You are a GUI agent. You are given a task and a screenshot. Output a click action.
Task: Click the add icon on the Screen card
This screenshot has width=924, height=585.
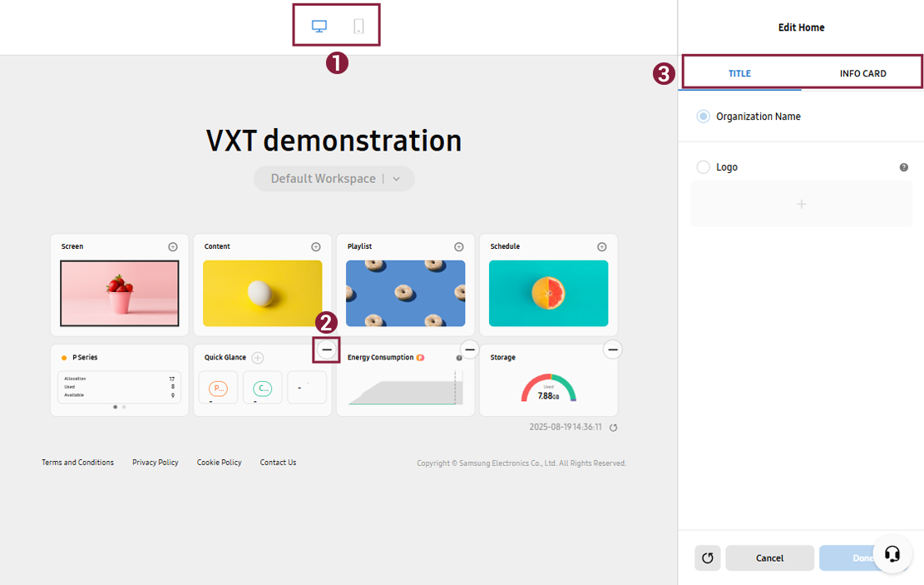click(173, 246)
